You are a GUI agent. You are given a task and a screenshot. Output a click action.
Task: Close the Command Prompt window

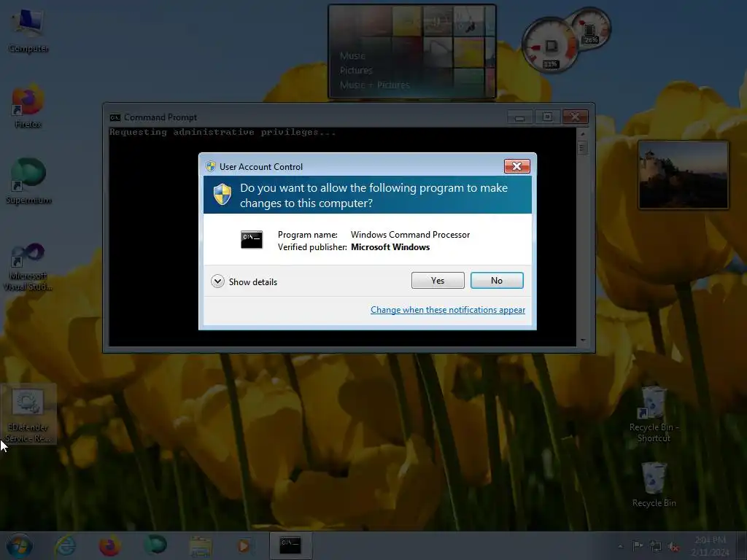click(575, 117)
